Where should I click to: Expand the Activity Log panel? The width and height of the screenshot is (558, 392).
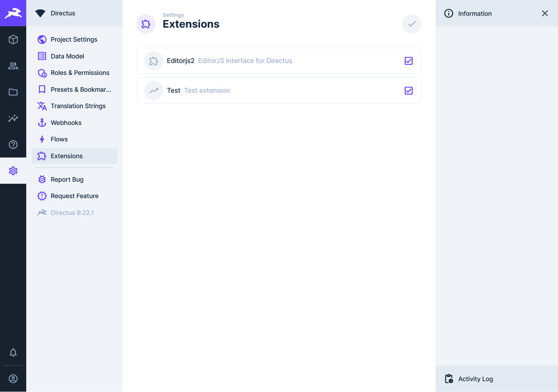pyautogui.click(x=497, y=379)
